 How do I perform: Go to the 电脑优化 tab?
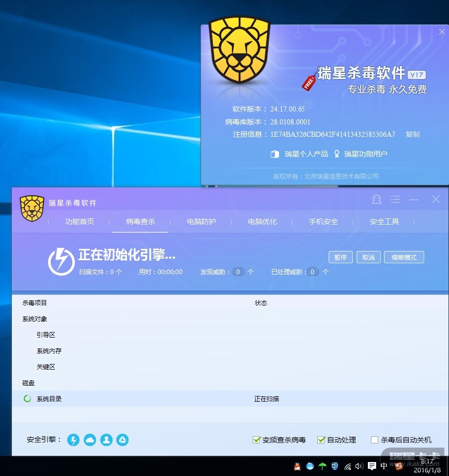[262, 221]
